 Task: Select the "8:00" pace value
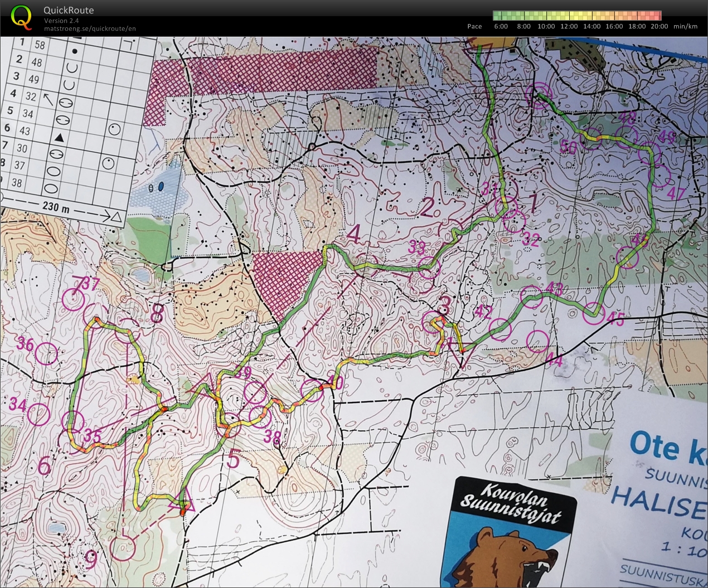(523, 26)
